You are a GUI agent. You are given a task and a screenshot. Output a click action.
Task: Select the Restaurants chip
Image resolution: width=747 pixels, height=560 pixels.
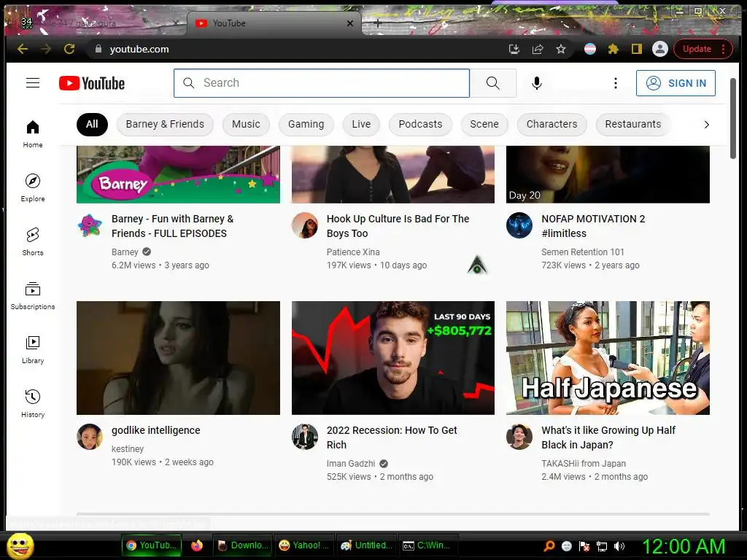click(x=632, y=124)
